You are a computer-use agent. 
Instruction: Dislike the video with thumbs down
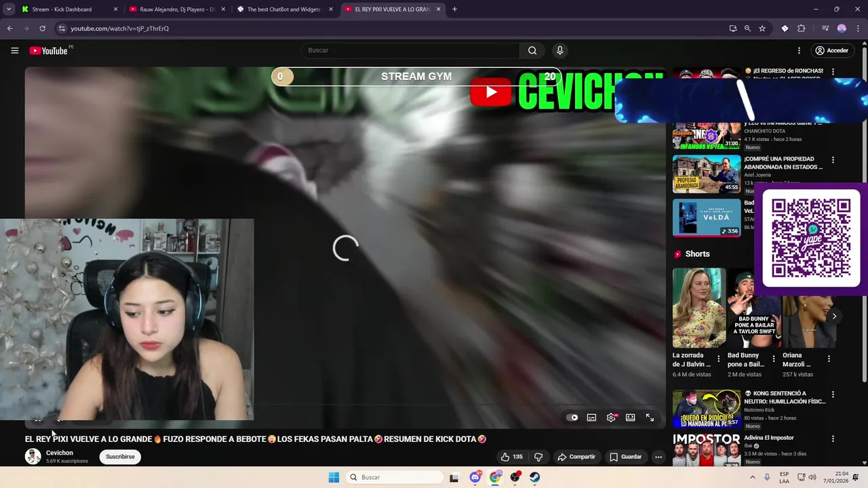(x=538, y=457)
